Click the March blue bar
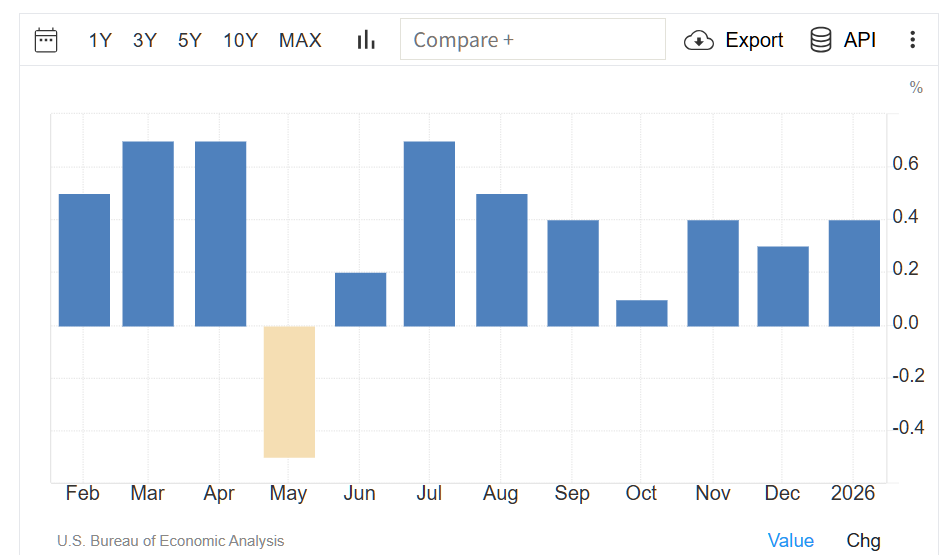The width and height of the screenshot is (945, 555). click(x=148, y=233)
